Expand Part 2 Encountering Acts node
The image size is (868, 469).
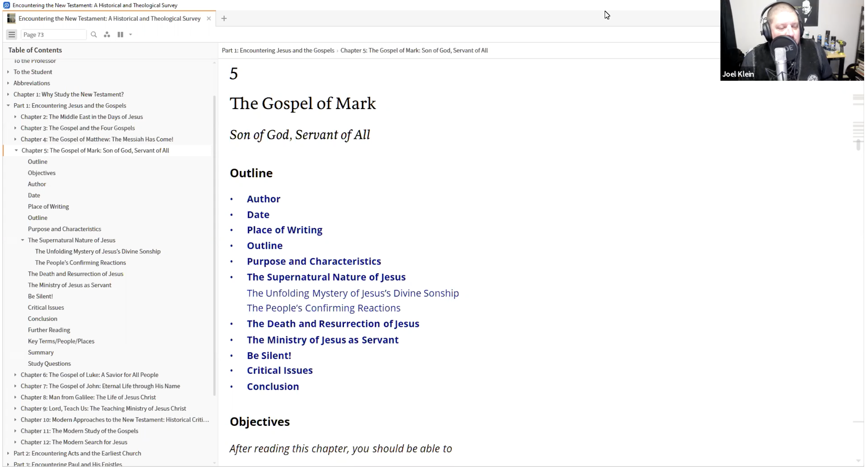8,453
